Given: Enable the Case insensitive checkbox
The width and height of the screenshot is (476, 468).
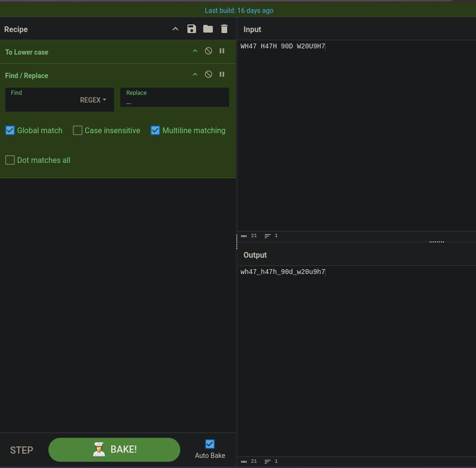Looking at the screenshot, I should 78,130.
